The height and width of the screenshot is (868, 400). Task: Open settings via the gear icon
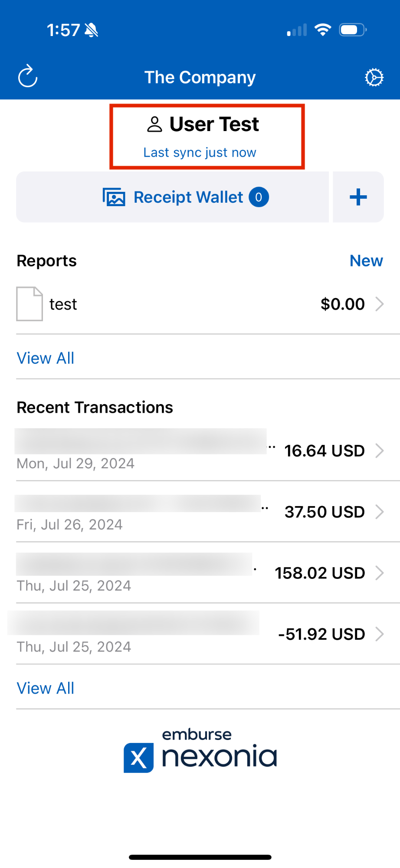click(x=374, y=78)
